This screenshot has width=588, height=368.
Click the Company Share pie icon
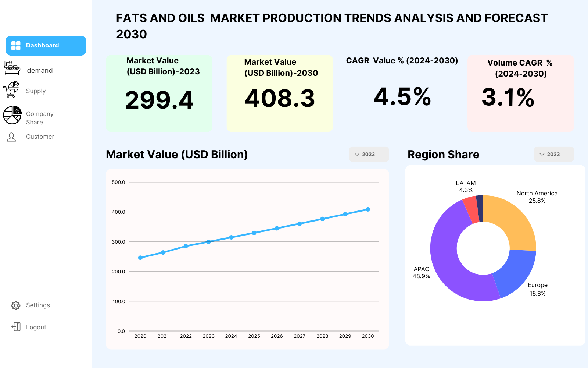click(12, 115)
